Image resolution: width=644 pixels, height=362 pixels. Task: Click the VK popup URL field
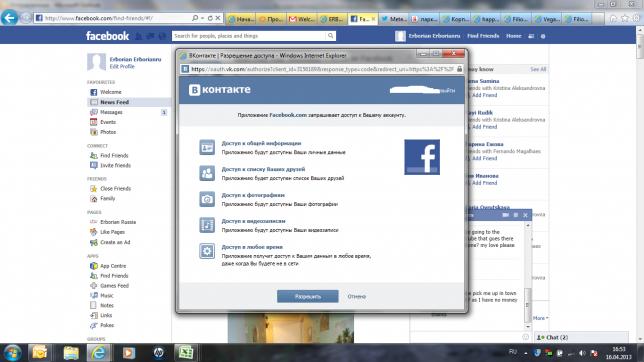coord(322,69)
